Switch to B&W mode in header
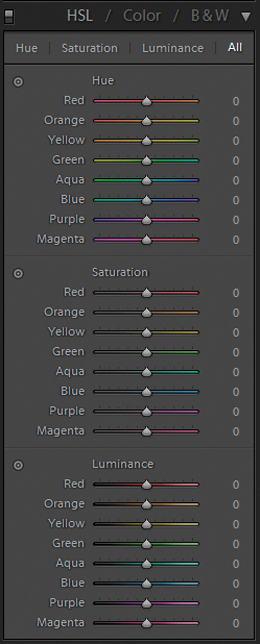 [x=210, y=16]
